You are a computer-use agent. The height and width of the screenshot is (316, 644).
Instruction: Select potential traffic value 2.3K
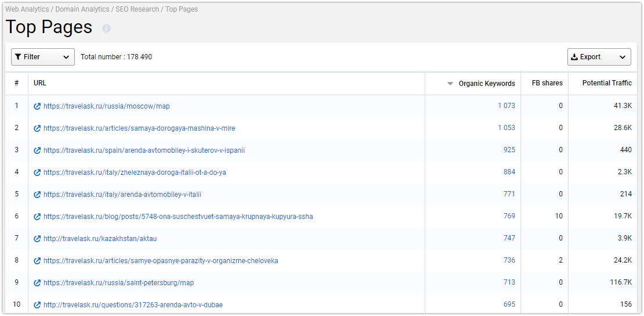coord(624,172)
